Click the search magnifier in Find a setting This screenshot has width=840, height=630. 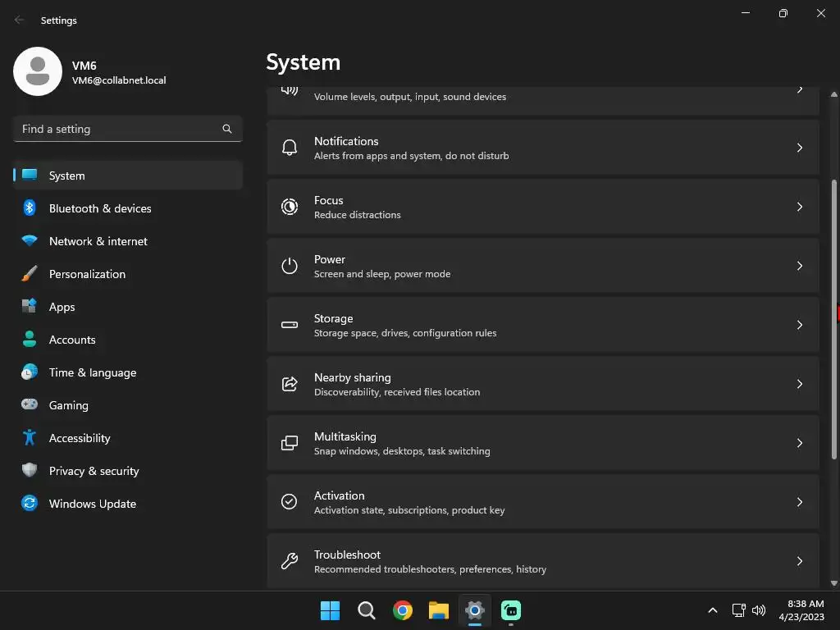[x=227, y=129]
